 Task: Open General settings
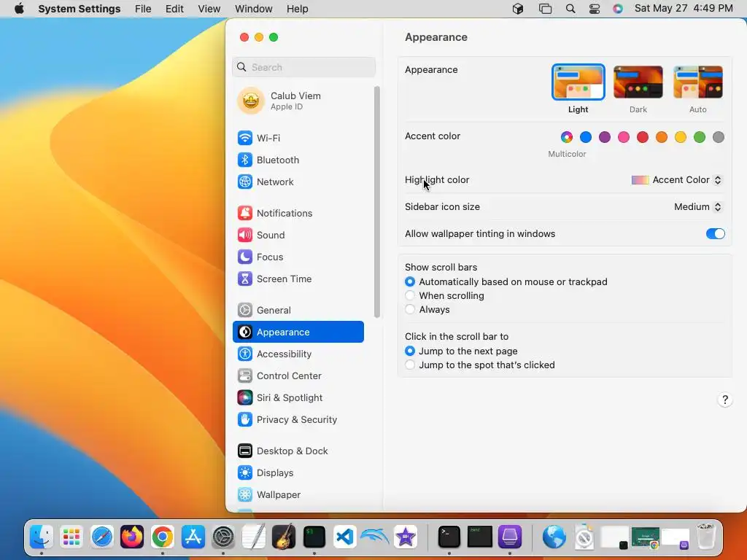(x=298, y=311)
